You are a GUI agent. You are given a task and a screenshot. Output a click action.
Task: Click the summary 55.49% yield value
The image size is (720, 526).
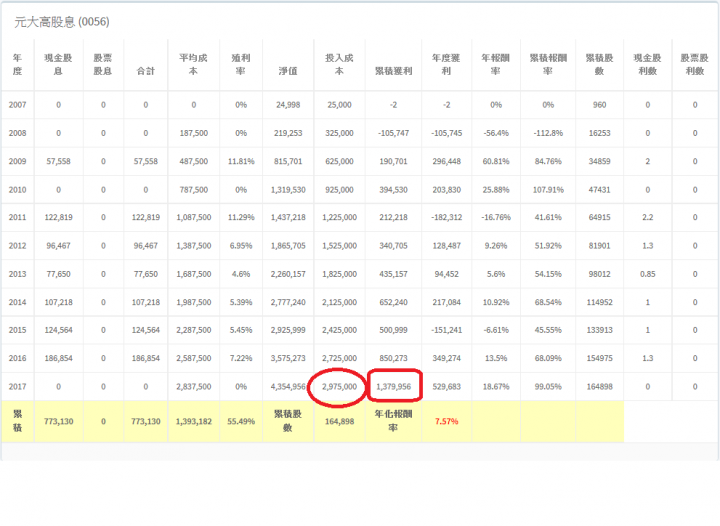pyautogui.click(x=241, y=421)
